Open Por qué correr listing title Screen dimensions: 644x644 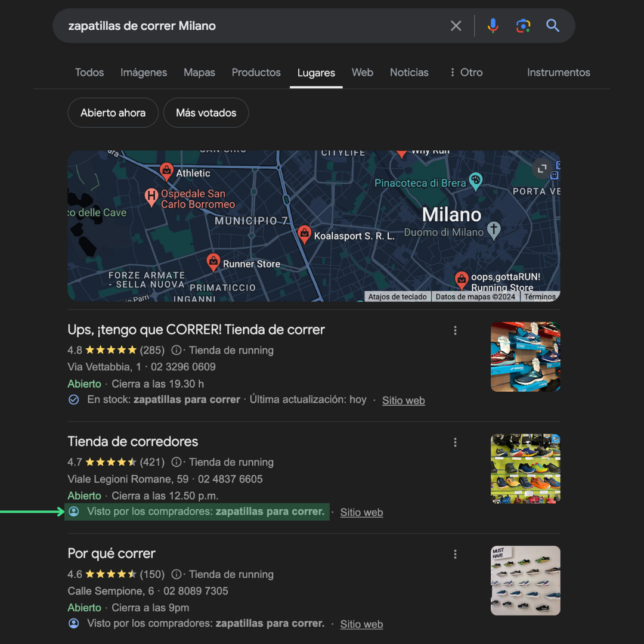coord(112,553)
